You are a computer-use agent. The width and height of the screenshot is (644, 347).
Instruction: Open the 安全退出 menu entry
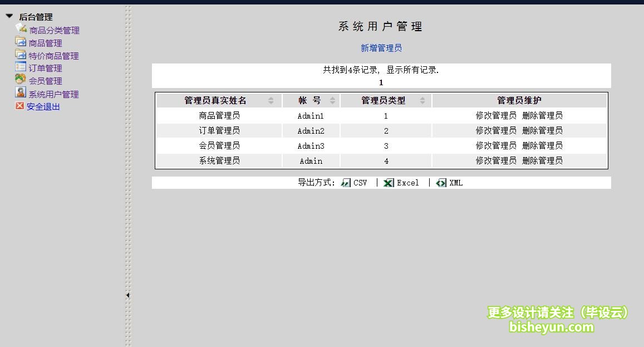(45, 106)
